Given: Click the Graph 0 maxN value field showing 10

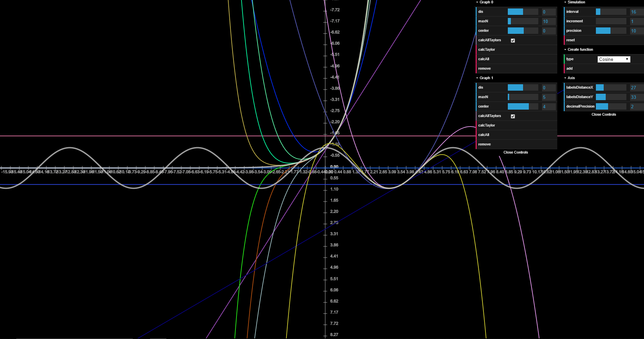Looking at the screenshot, I should click(x=549, y=21).
